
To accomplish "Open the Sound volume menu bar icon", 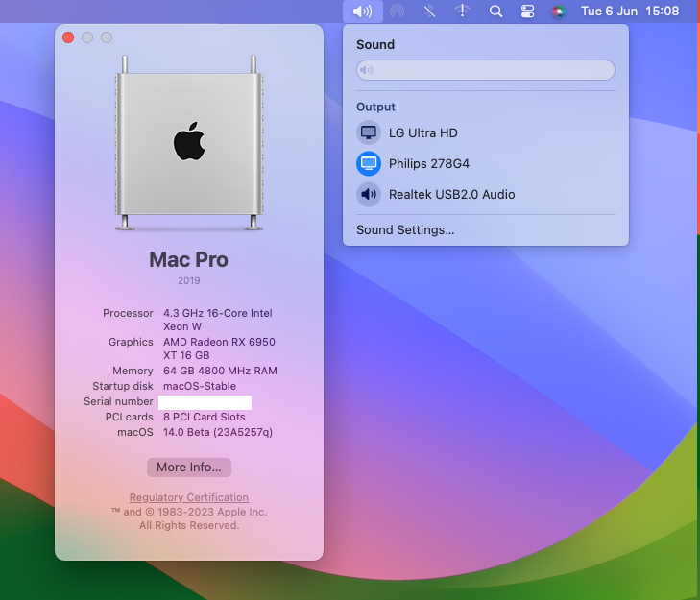I will 363,12.
